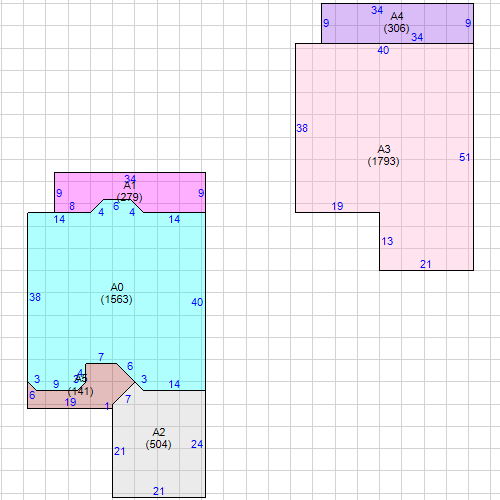Select the 3 dimension above A5's 6 label
Image resolution: width=500 pixels, height=500 pixels.
[x=37, y=379]
